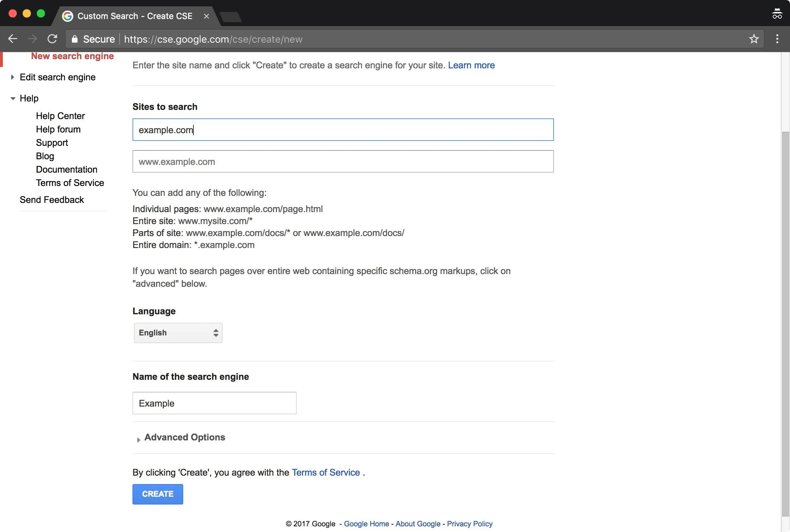This screenshot has height=532, width=790.
Task: Focus the example.com sites field
Action: tap(343, 130)
